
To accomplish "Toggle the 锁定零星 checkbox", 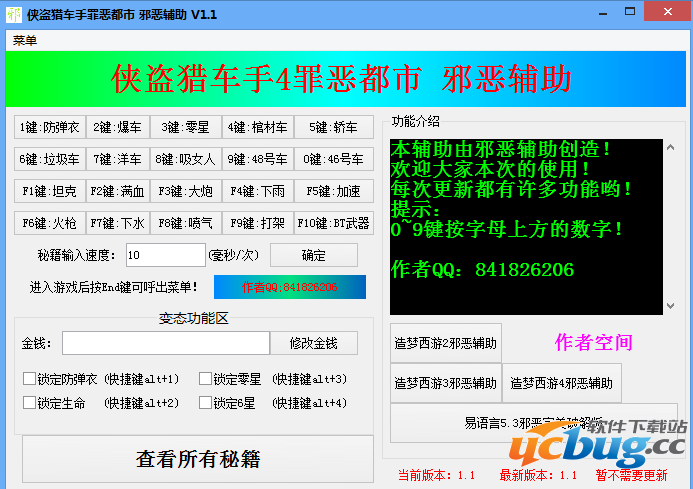I will (206, 379).
